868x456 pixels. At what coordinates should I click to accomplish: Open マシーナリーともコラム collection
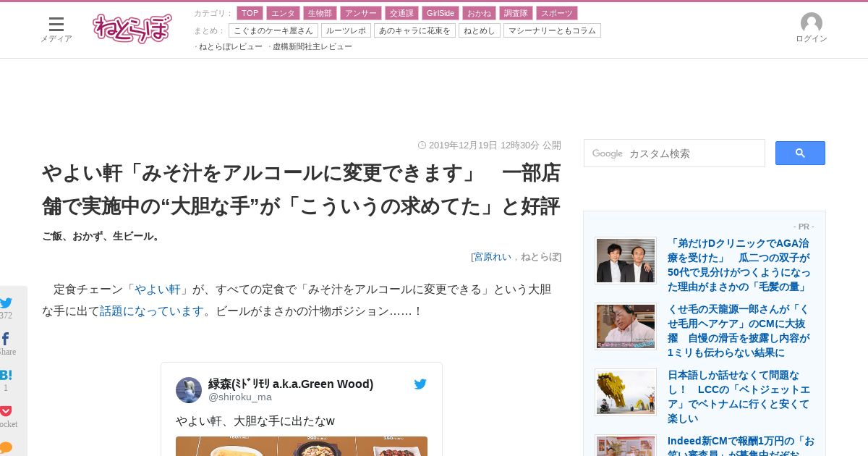tap(552, 30)
